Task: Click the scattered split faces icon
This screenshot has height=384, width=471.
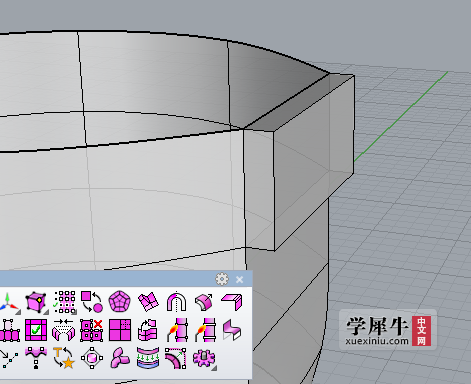Action: click(x=148, y=302)
